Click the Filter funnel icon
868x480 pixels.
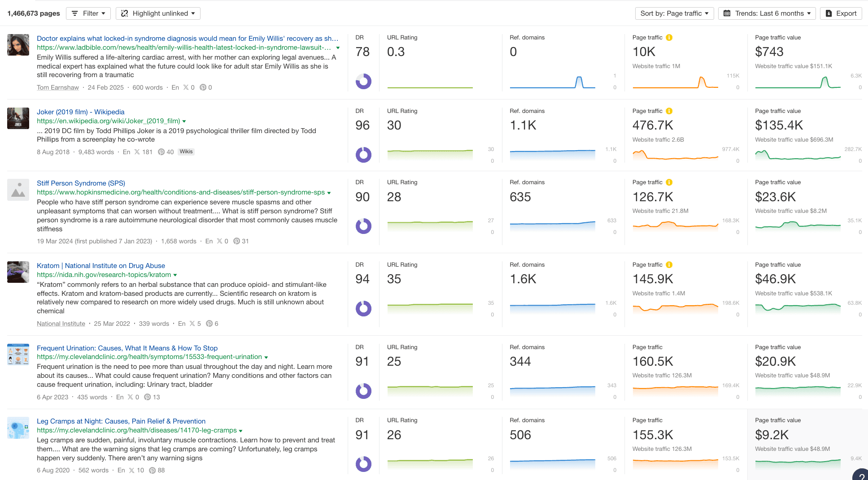[x=75, y=13]
